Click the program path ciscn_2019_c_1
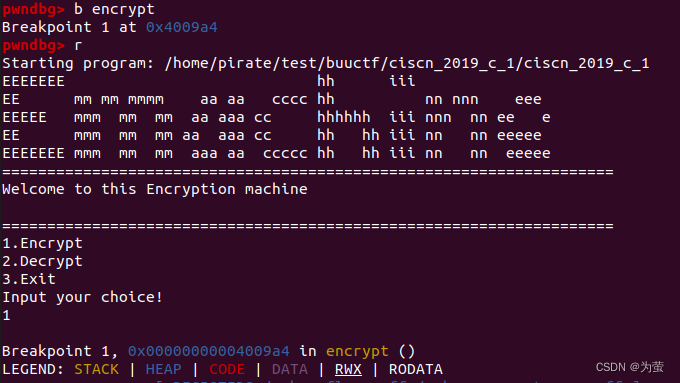Viewport: 680px width, 383px height. [x=407, y=63]
